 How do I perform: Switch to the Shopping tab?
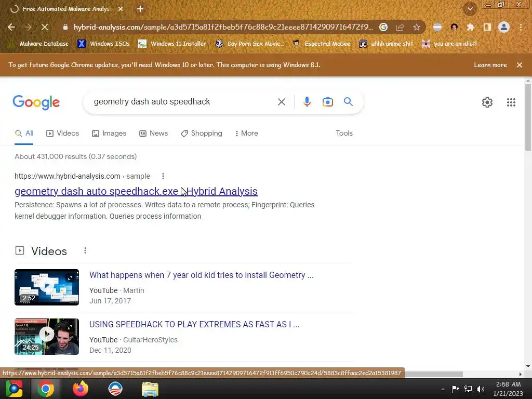click(202, 134)
